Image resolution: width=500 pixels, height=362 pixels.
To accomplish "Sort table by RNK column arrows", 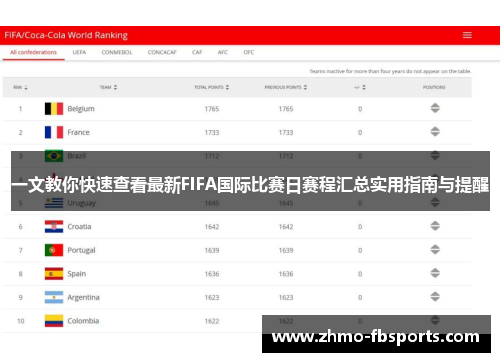I will point(26,87).
